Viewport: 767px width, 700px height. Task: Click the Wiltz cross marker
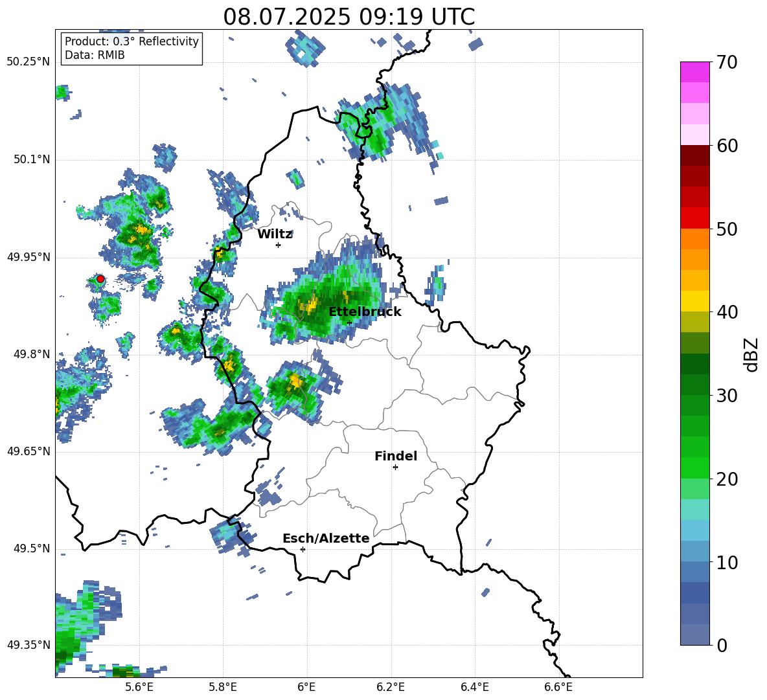click(x=279, y=245)
